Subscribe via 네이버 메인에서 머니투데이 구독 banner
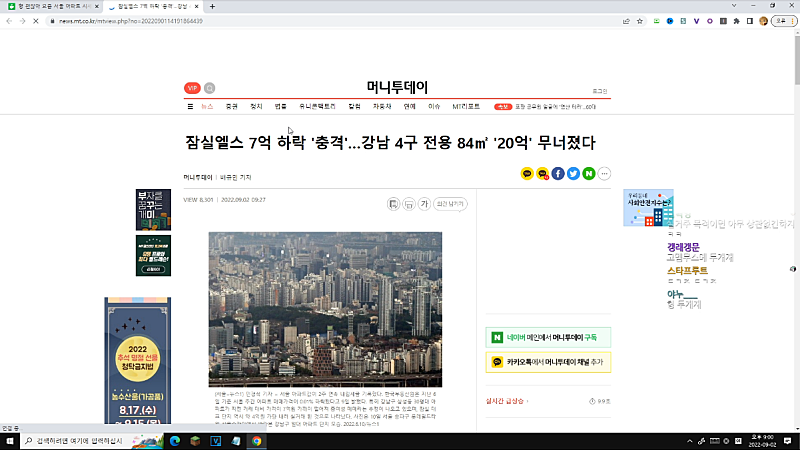Screen dimensions: 800x450 tap(548, 338)
